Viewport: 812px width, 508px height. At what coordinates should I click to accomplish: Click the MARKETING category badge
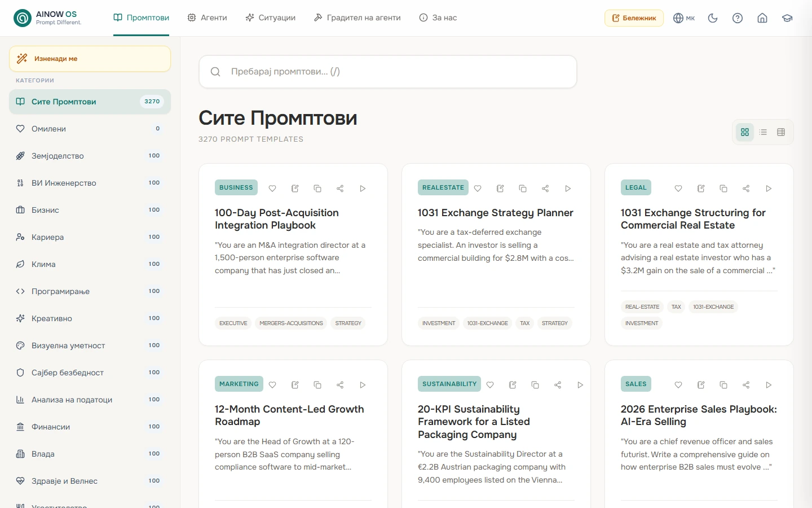coord(239,384)
